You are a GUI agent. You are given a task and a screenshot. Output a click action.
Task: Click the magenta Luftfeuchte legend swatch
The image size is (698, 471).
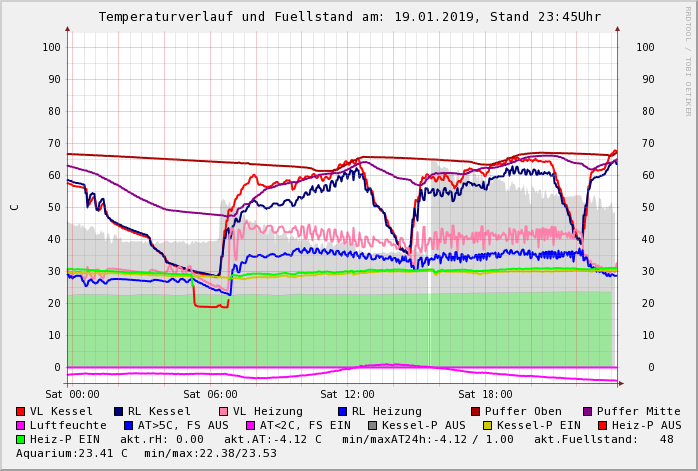point(21,426)
